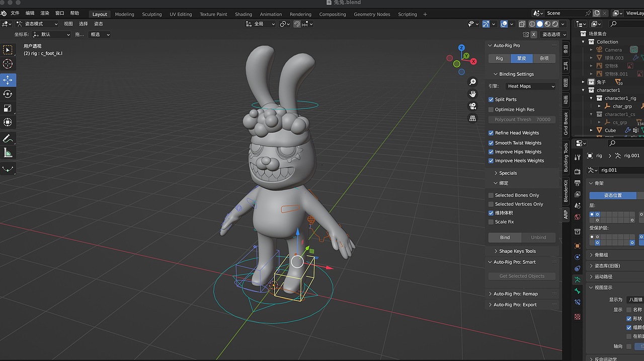Expand the 兔子 collection in outliner
Viewport: 644px width, 361px height.
click(x=584, y=82)
